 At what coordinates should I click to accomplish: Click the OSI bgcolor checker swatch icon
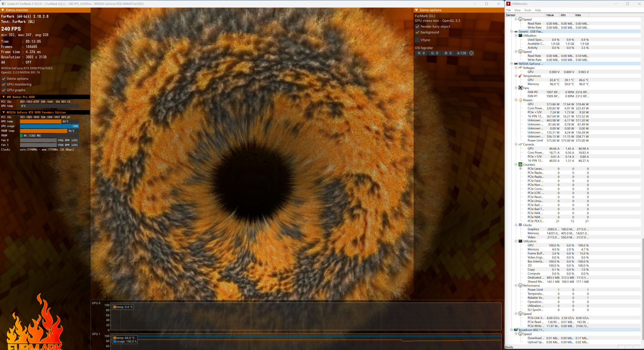(x=471, y=53)
